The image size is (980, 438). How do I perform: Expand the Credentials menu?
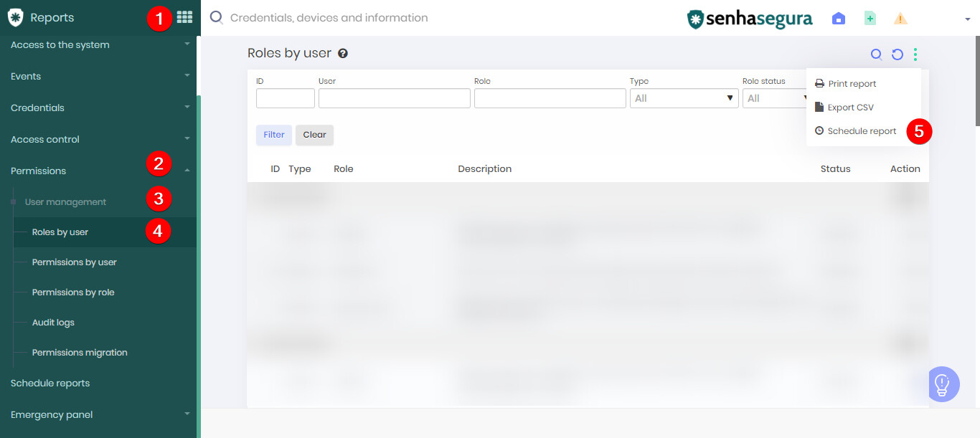tap(98, 108)
